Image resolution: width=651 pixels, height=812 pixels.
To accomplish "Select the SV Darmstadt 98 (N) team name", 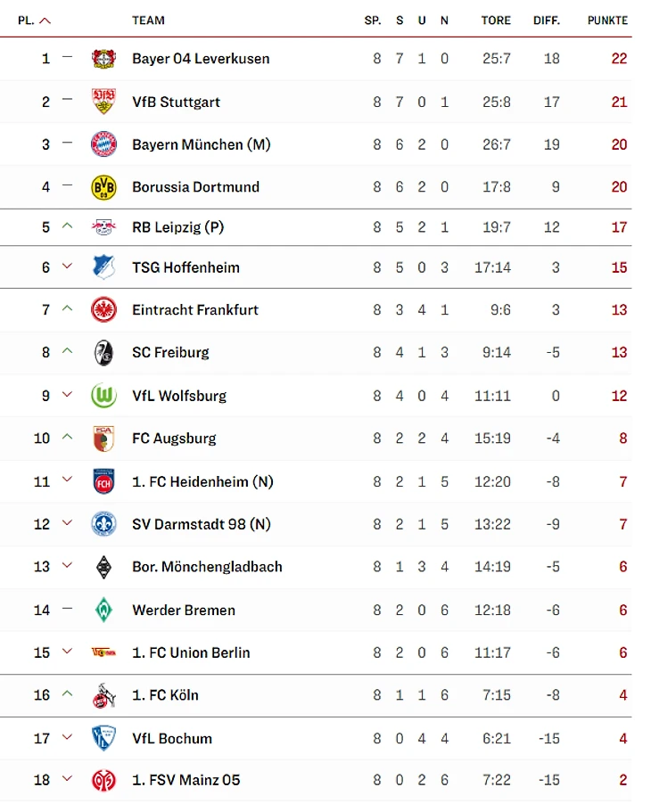I will pyautogui.click(x=201, y=524).
